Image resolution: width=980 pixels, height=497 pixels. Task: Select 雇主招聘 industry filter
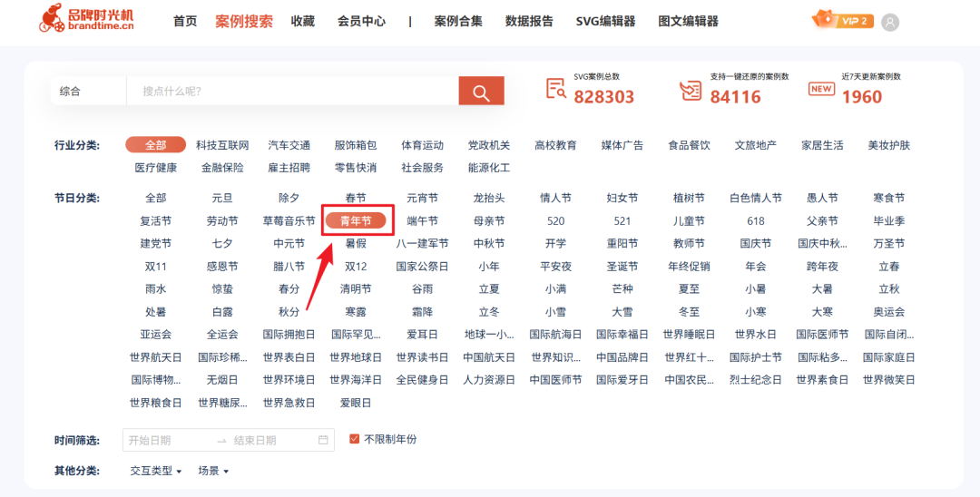point(289,168)
